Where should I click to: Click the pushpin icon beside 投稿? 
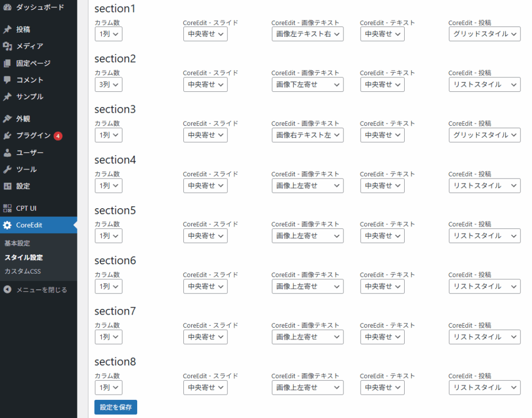7,30
